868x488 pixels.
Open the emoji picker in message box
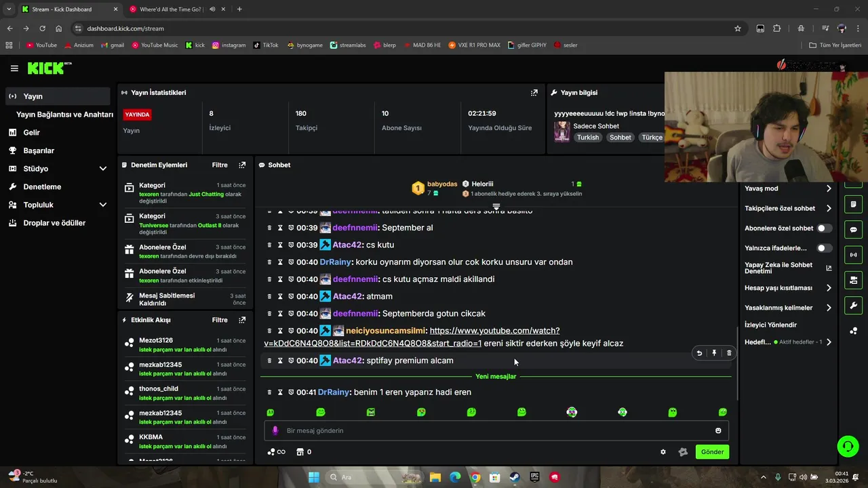coord(718,430)
